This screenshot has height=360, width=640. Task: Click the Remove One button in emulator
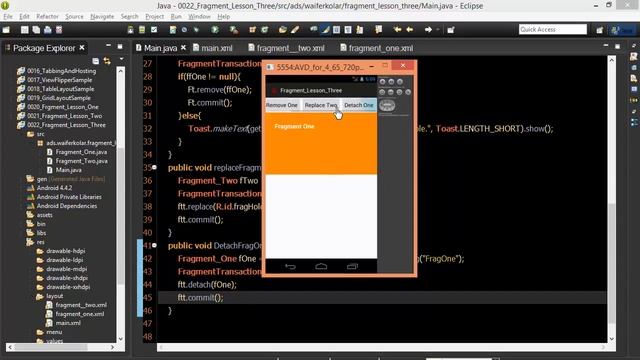282,105
